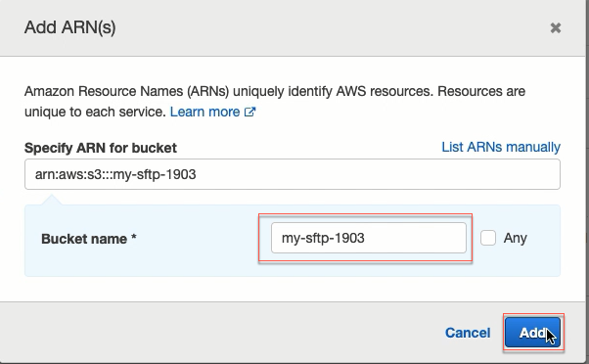Click the external link icon after Learn more
This screenshot has height=364, width=589.
(x=249, y=112)
